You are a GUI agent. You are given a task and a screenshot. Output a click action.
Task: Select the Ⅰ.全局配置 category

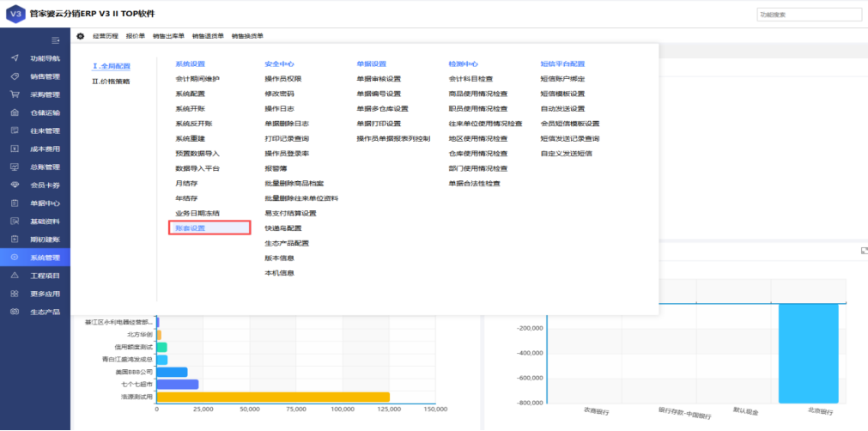[x=112, y=66]
